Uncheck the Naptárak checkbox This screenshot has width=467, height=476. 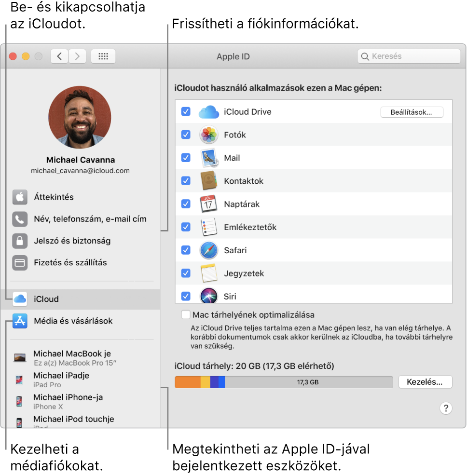pyautogui.click(x=186, y=204)
